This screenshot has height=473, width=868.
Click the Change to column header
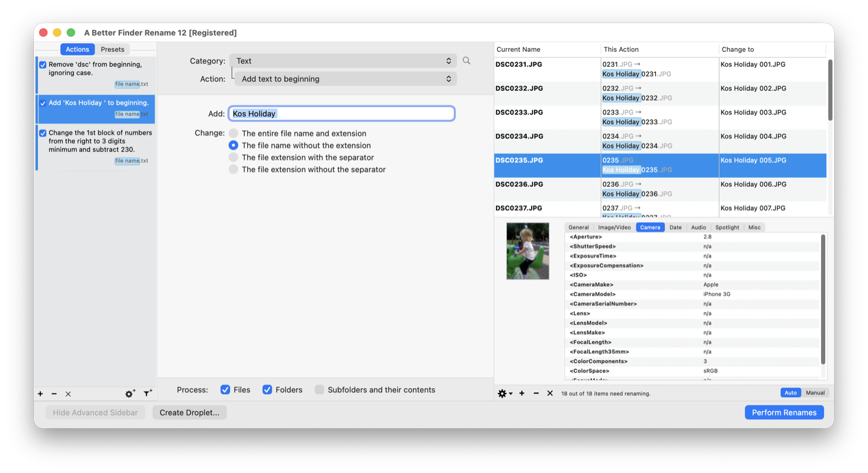click(x=772, y=49)
